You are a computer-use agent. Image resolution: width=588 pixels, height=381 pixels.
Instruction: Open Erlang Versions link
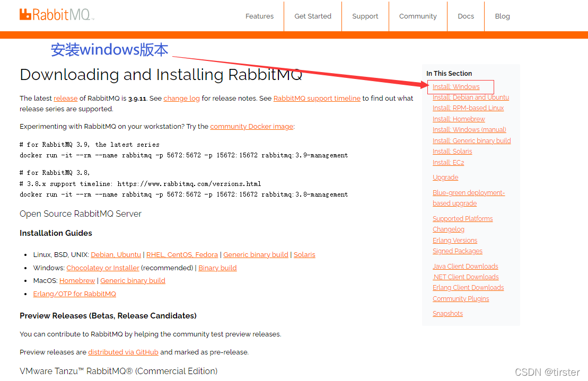[x=455, y=240]
